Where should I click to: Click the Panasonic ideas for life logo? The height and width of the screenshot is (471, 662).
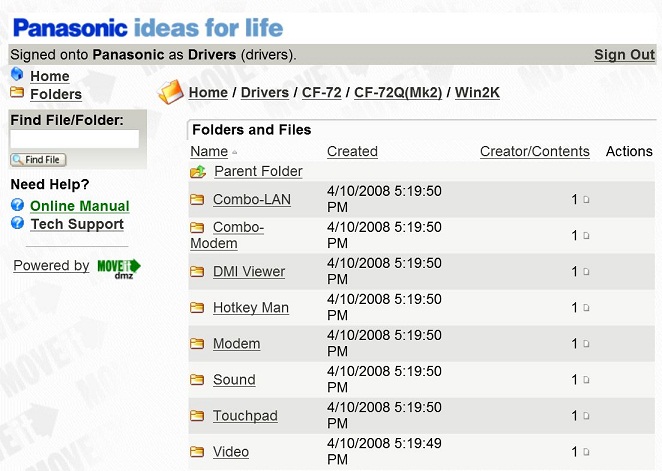pos(148,28)
